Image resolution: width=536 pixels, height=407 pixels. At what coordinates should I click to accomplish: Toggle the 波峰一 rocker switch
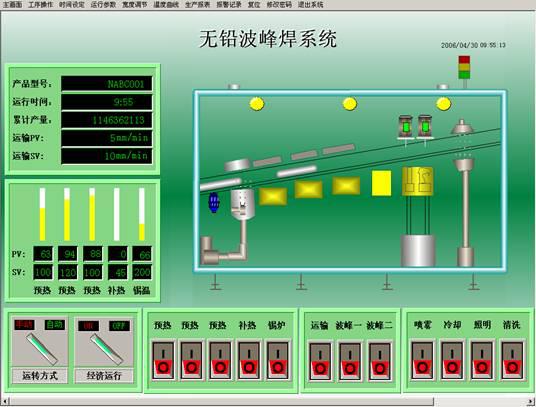(x=350, y=361)
